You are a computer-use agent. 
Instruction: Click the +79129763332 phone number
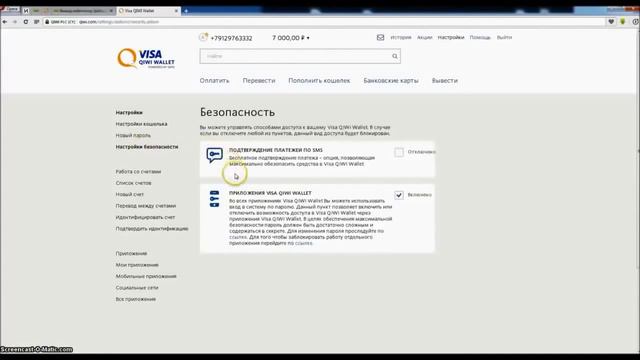[231, 38]
